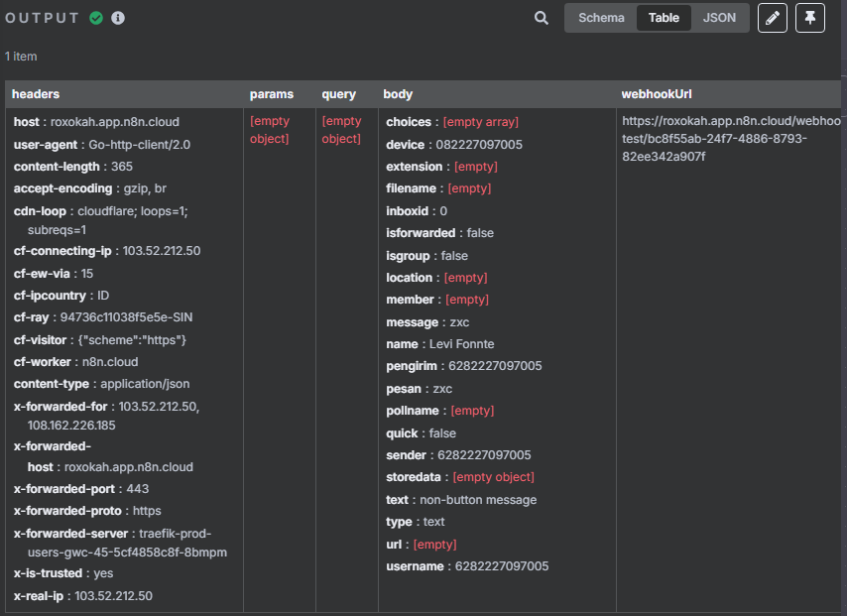Click the filename empty row
Screen dimensions: 847x616
point(438,188)
